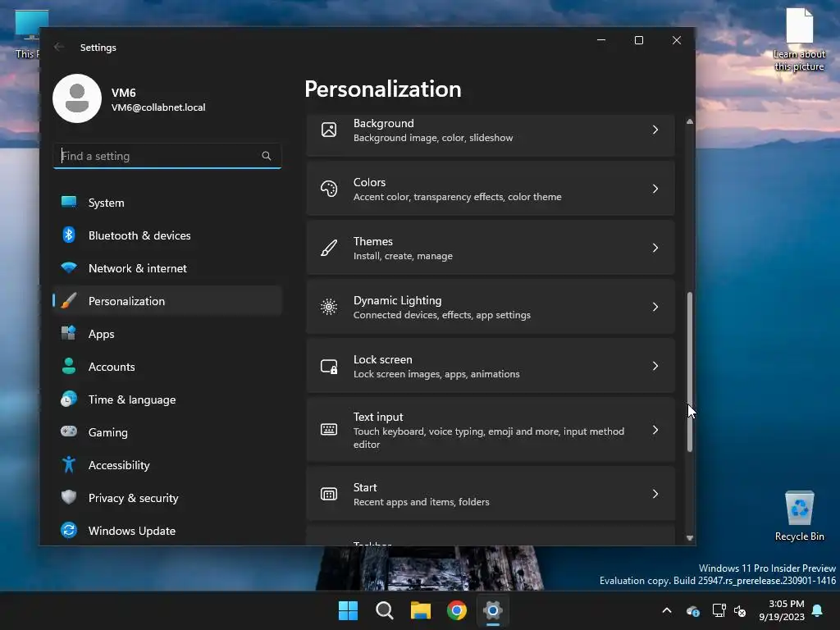The width and height of the screenshot is (840, 630).
Task: Expand Dynamic Lighting chevron
Action: [x=655, y=307]
